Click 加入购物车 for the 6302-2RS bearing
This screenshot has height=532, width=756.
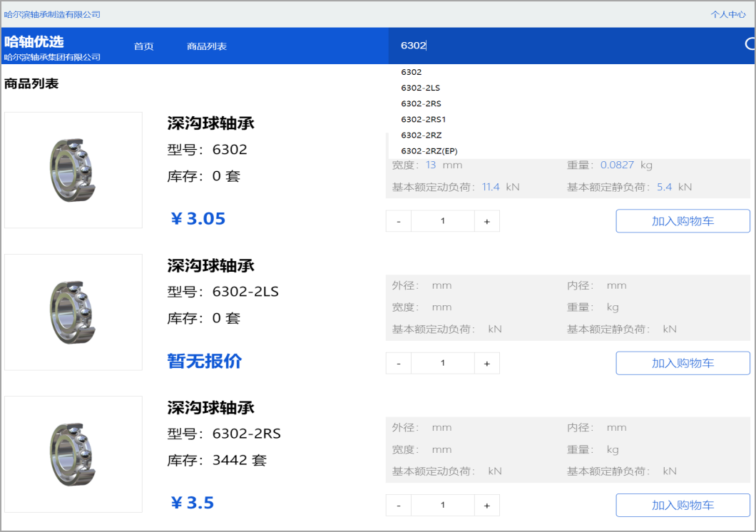[x=682, y=505]
